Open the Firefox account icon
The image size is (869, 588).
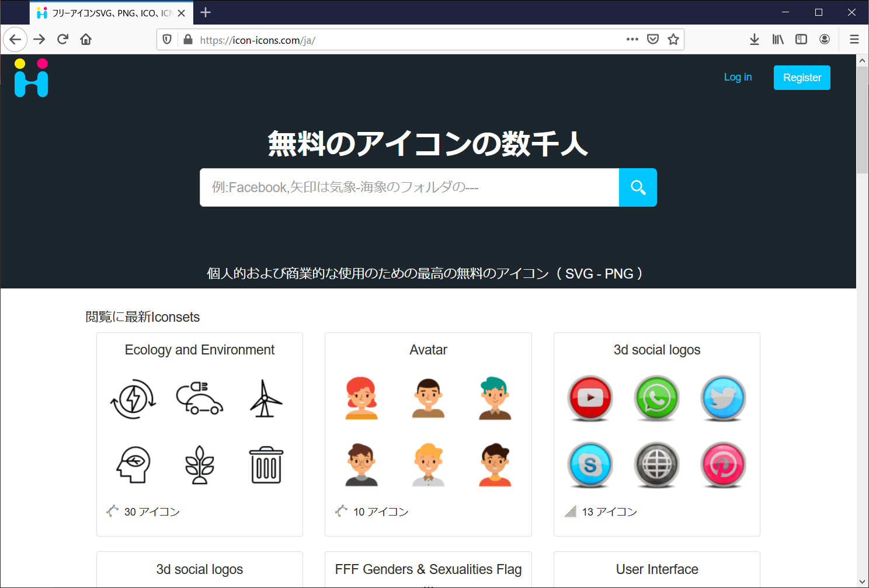click(x=825, y=39)
